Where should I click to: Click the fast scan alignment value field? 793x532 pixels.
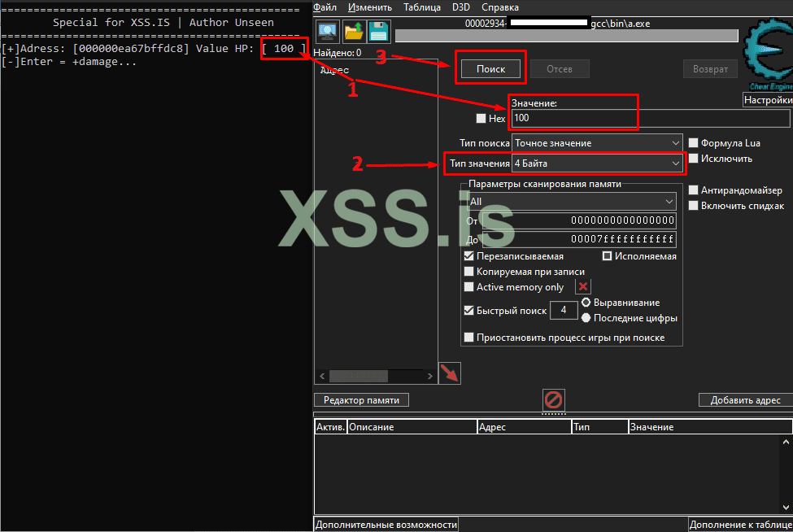tap(564, 310)
